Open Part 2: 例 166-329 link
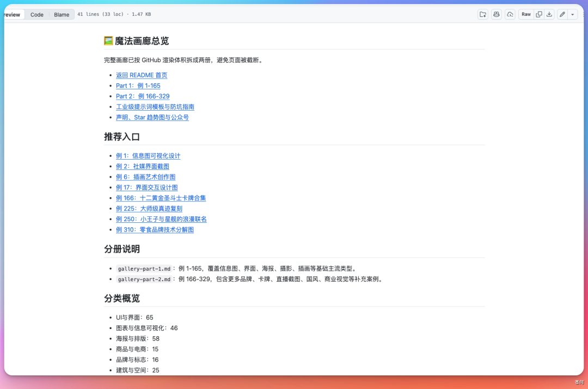Viewport: 588px width, 389px height. coord(143,96)
